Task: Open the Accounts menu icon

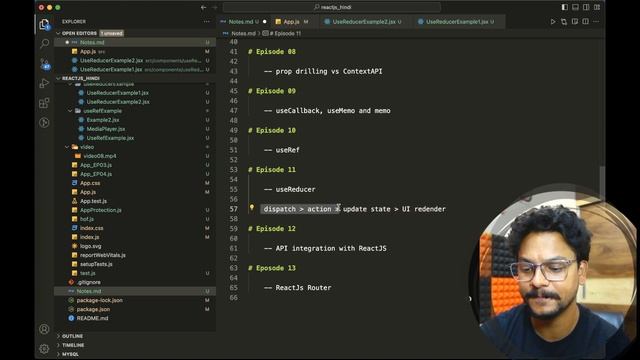Action: 44,329
